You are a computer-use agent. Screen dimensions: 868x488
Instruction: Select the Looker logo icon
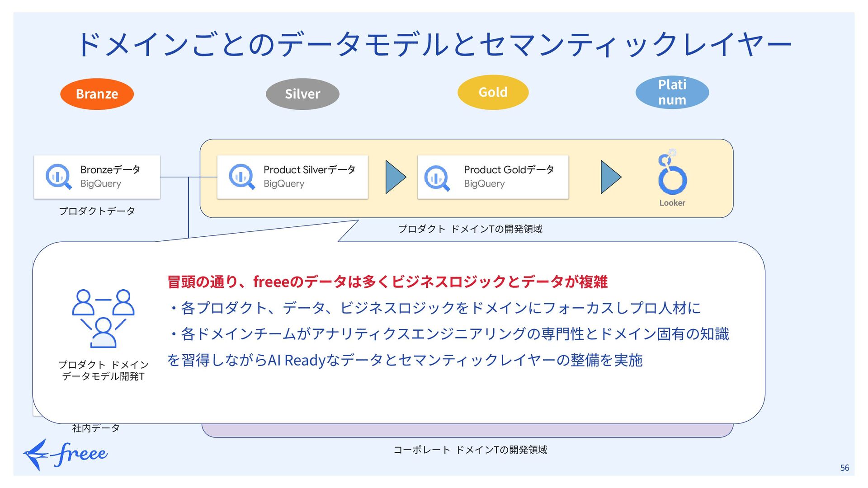pos(672,172)
